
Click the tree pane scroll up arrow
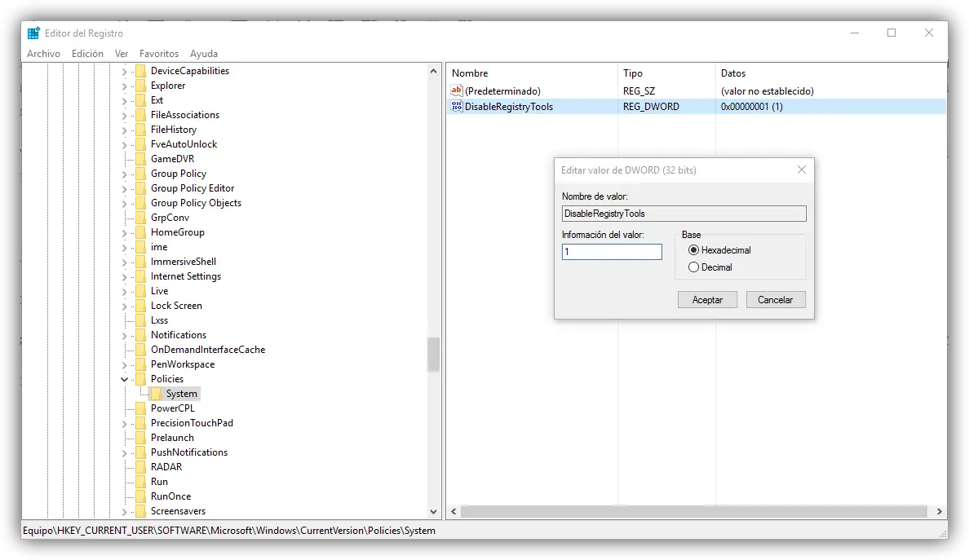[433, 71]
